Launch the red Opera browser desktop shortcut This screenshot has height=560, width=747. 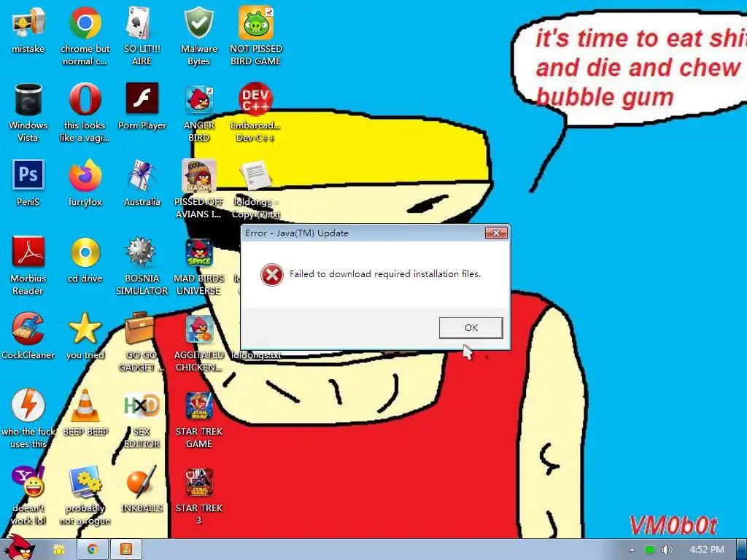pyautogui.click(x=85, y=112)
